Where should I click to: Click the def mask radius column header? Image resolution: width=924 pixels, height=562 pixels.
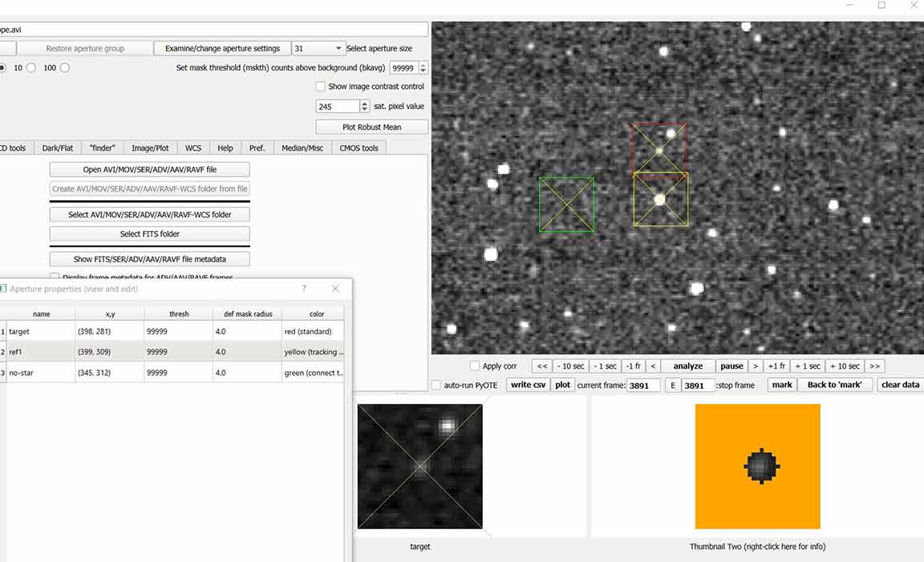(248, 314)
